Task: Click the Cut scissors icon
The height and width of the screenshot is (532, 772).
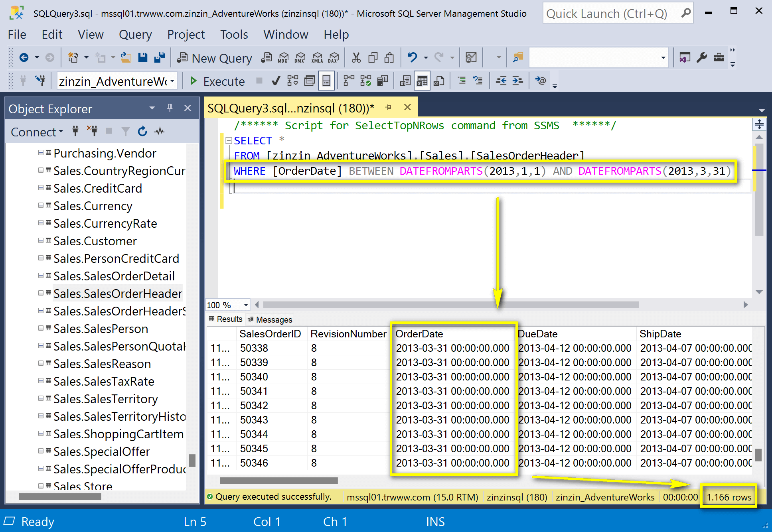Action: pyautogui.click(x=356, y=58)
